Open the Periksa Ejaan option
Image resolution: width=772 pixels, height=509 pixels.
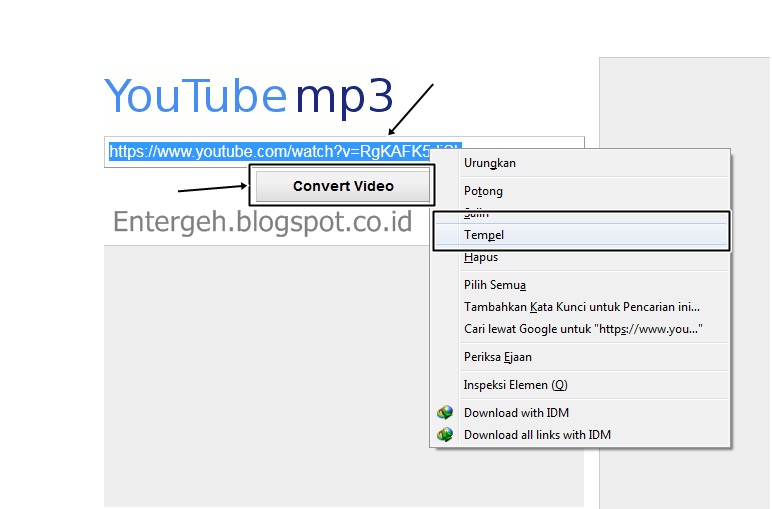pyautogui.click(x=580, y=357)
